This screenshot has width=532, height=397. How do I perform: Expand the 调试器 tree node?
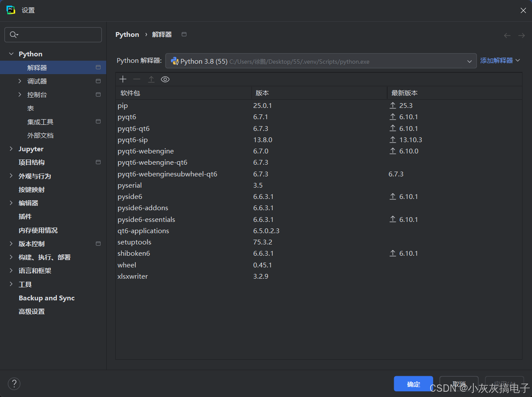pyautogui.click(x=20, y=81)
